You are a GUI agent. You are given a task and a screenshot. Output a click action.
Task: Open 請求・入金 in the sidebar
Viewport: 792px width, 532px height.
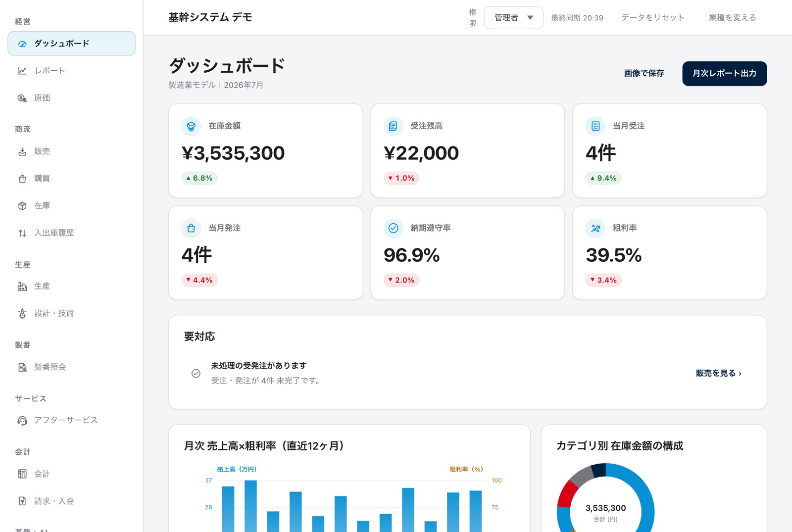pyautogui.click(x=71, y=501)
